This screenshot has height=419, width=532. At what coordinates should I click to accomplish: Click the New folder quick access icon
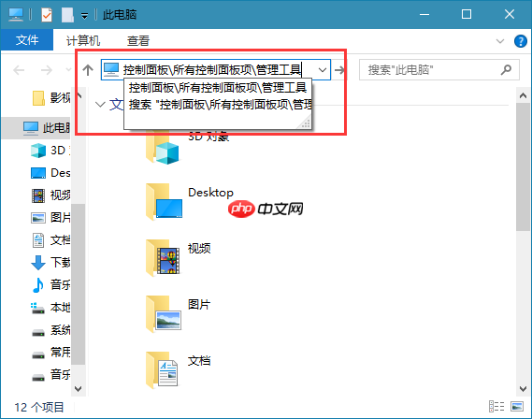click(x=67, y=15)
